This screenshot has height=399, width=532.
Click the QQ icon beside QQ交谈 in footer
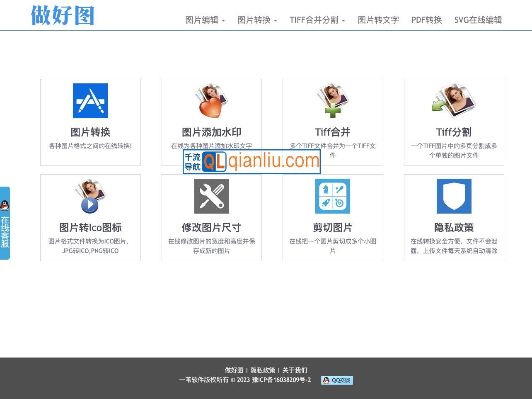[x=325, y=380]
